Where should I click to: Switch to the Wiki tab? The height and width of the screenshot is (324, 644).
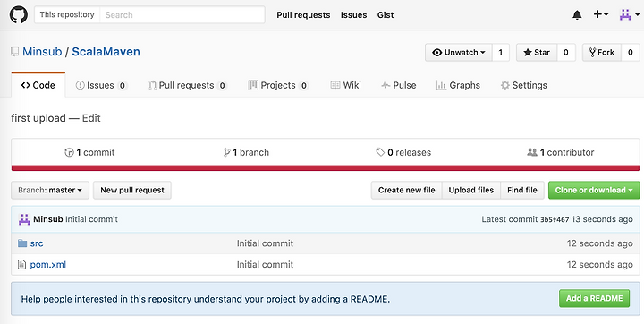346,85
